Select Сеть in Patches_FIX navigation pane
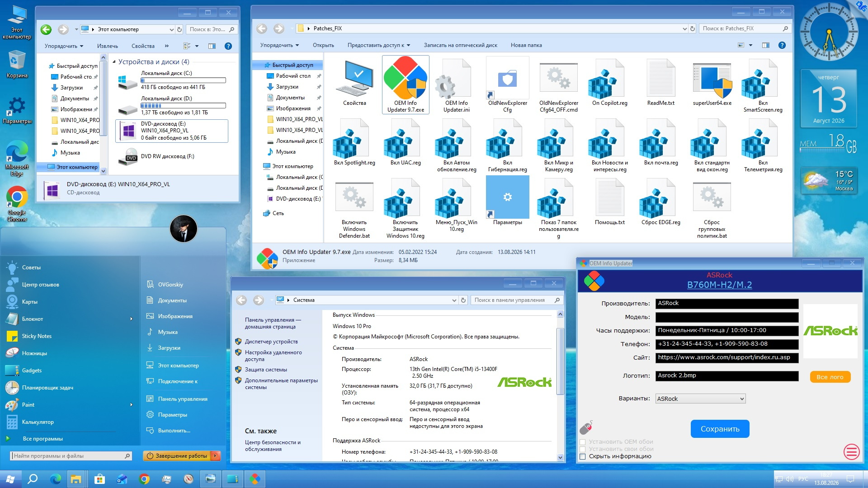868x488 pixels. [278, 213]
